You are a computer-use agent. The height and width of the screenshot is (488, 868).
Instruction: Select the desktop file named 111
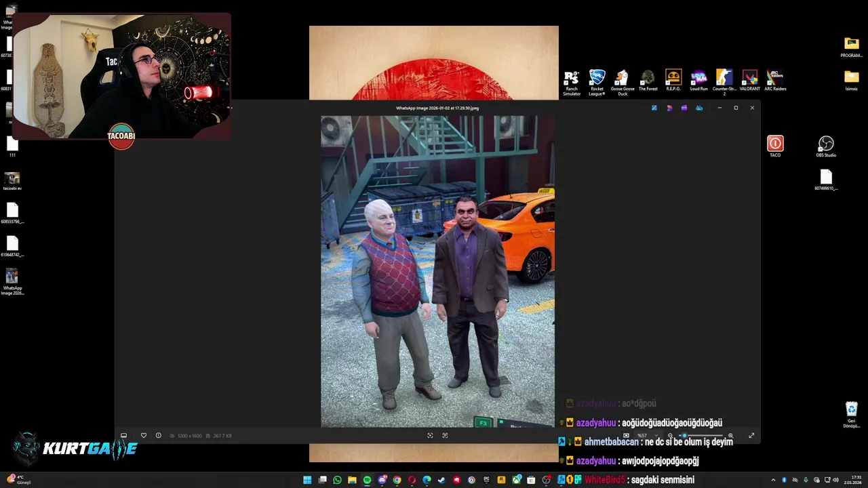point(12,146)
